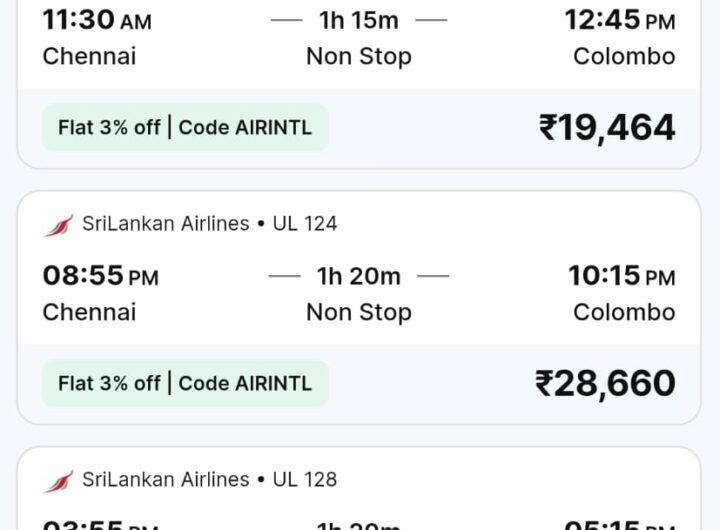
Task: Select the ₹19,464 flight price
Action: (607, 127)
